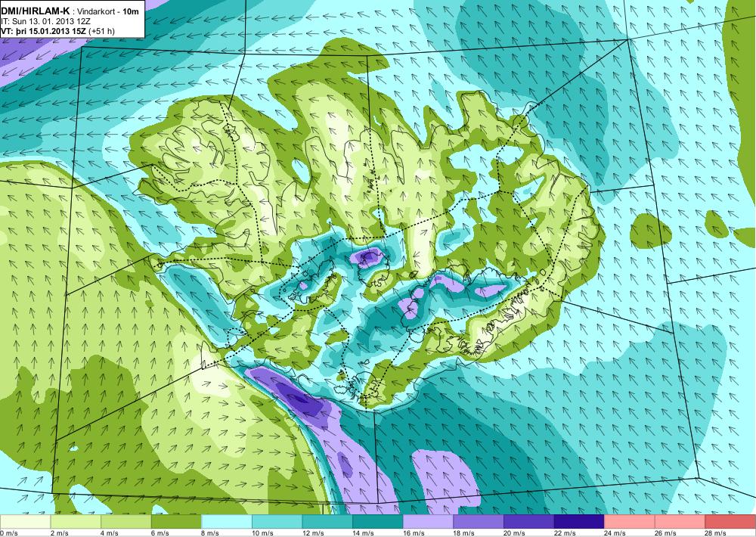Click the '22 m/s' legend label

click(565, 533)
